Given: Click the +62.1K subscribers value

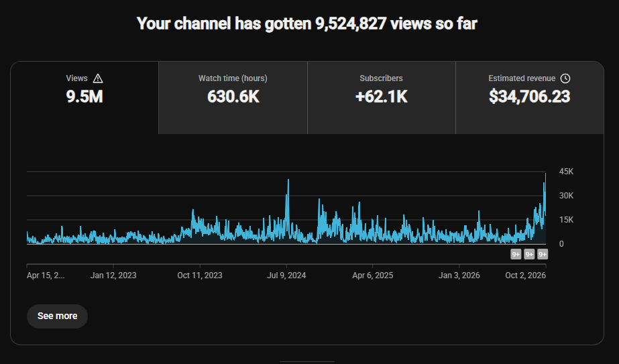Looking at the screenshot, I should [382, 97].
